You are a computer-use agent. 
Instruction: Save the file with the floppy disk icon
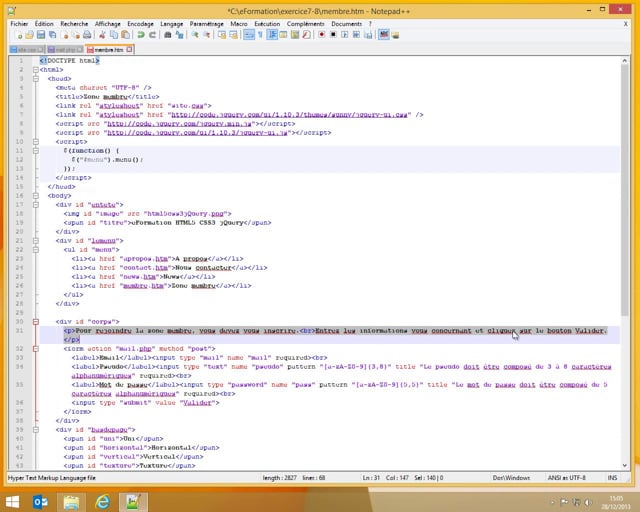point(41,35)
